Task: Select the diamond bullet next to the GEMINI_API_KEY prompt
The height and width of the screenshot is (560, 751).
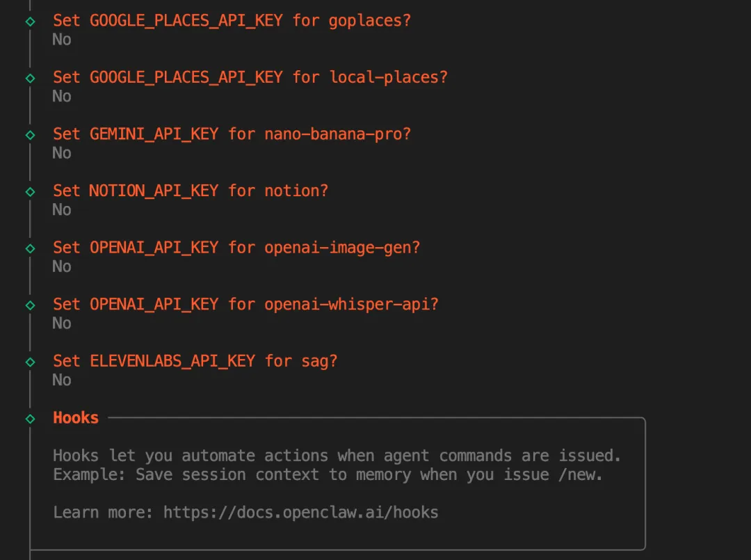Action: 30,135
